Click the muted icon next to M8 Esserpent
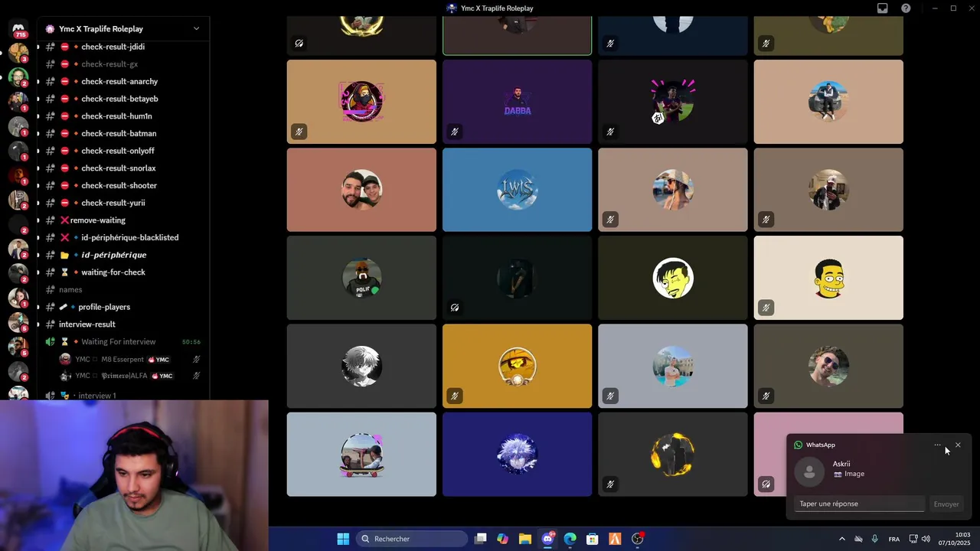Image resolution: width=980 pixels, height=551 pixels. point(197,359)
